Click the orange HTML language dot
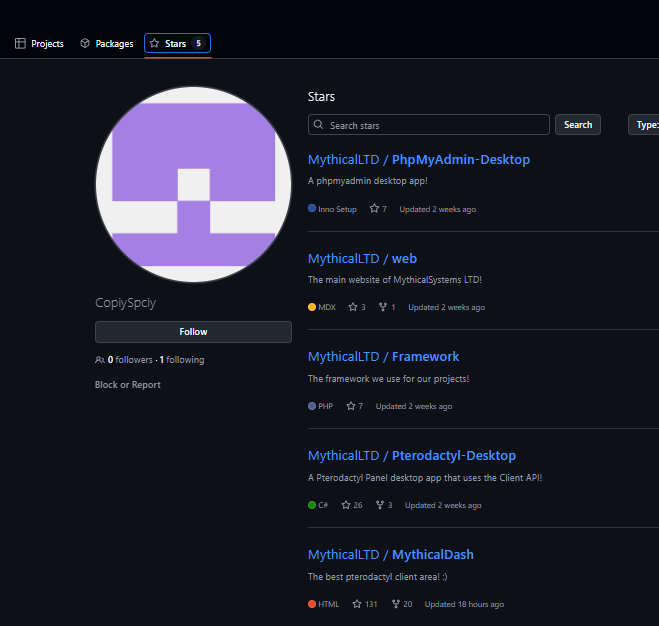The image size is (659, 626). tap(312, 604)
